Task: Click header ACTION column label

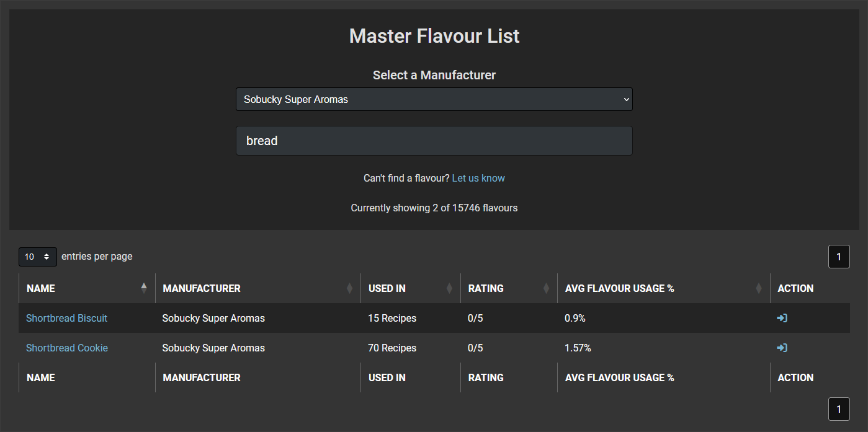Action: 795,288
